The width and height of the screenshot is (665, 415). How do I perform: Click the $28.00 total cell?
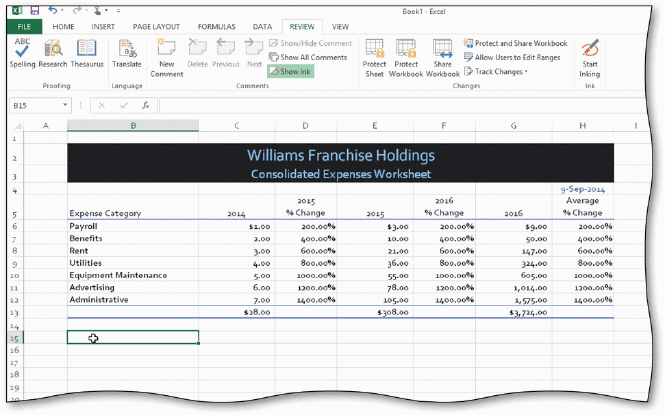coord(237,312)
